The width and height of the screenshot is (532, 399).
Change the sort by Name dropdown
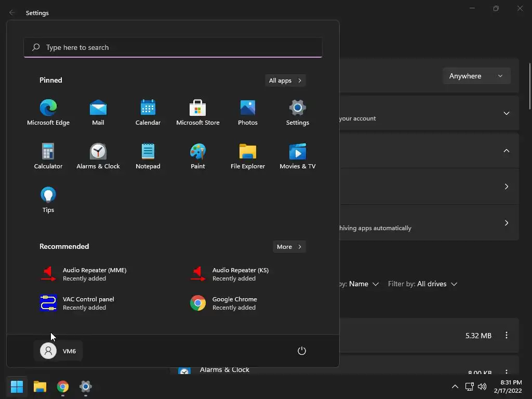click(x=364, y=284)
